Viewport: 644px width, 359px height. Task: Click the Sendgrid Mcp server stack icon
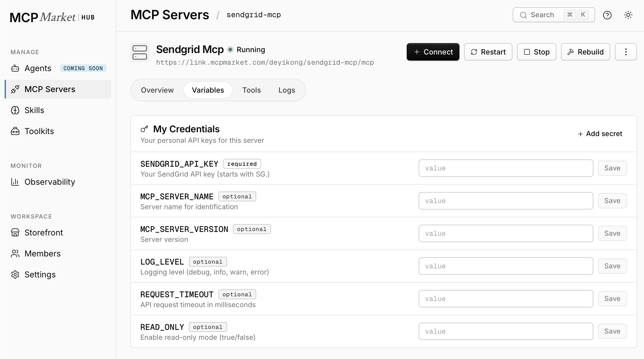140,52
